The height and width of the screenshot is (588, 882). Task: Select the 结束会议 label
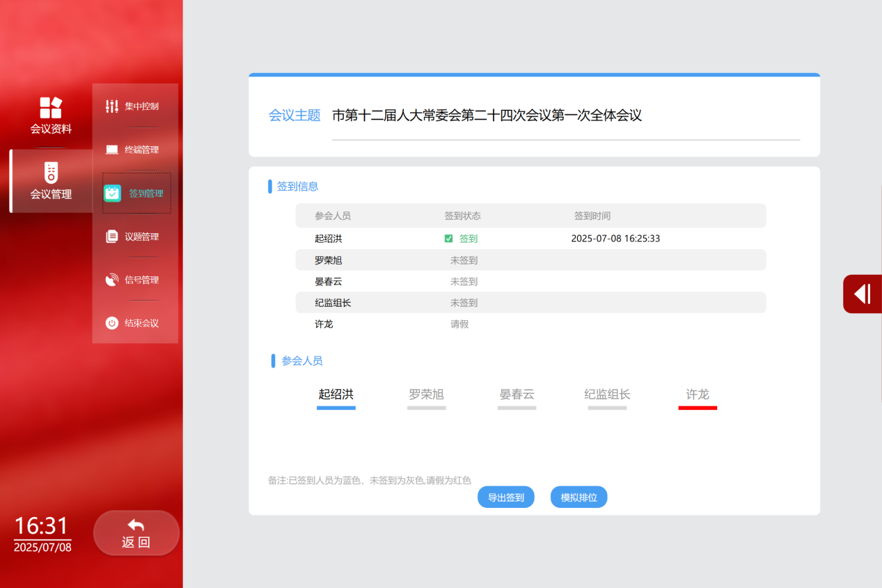click(x=142, y=323)
